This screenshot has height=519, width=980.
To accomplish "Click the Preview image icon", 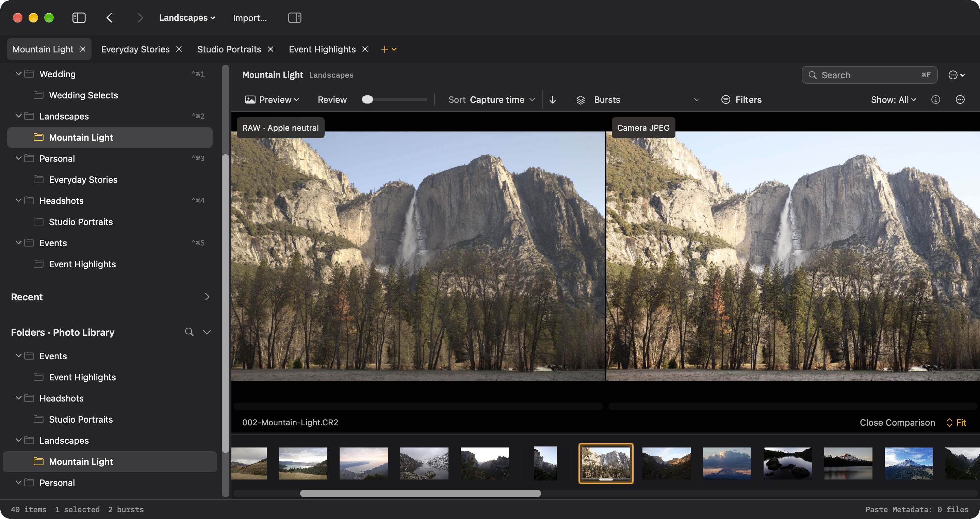I will click(x=250, y=100).
